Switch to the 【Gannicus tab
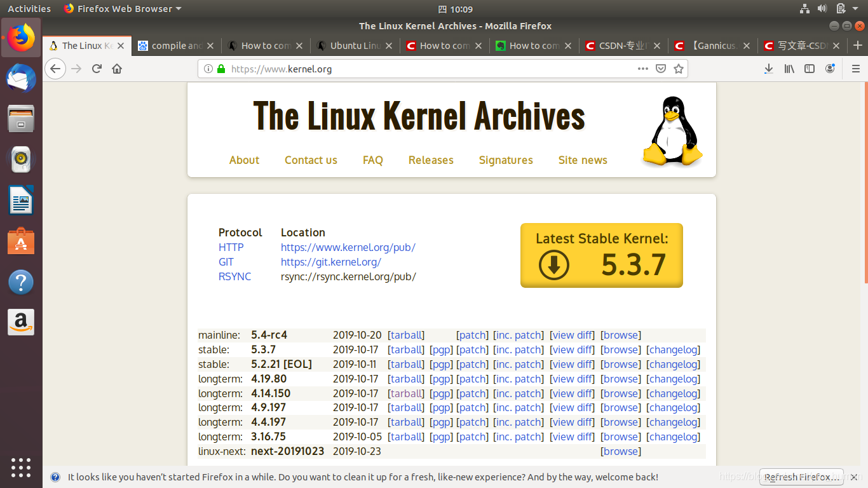Image resolution: width=868 pixels, height=488 pixels. point(713,46)
